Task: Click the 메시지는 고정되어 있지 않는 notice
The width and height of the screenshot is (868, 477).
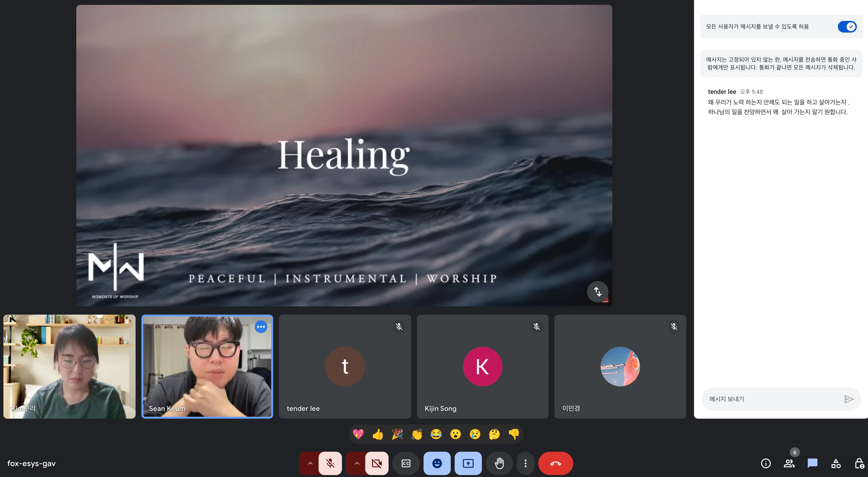Action: (781, 63)
